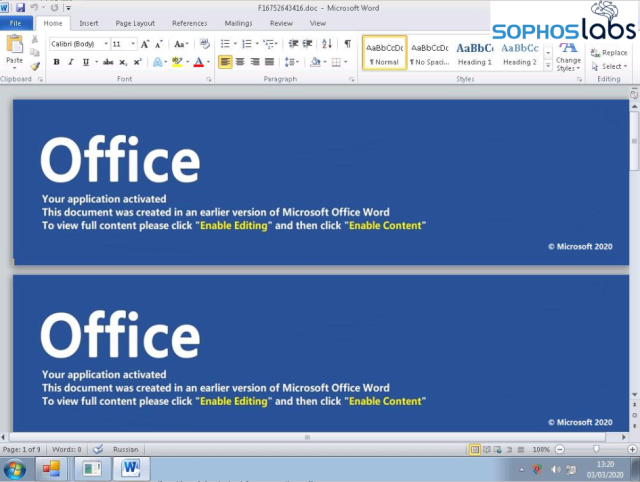Click the Copy icon in Clipboard group
The width and height of the screenshot is (640, 482).
[35, 53]
